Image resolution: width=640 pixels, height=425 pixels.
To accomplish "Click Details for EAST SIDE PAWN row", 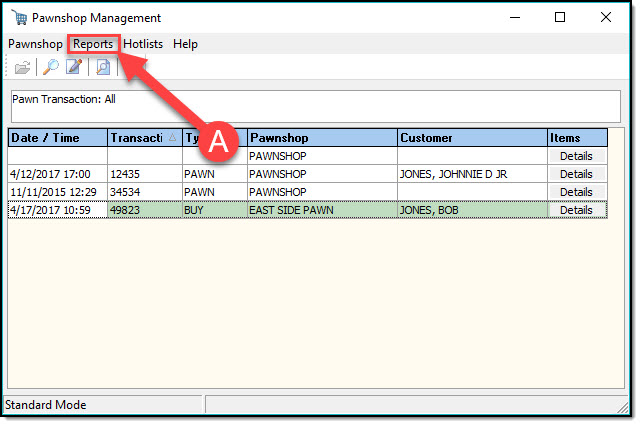I will pos(576,210).
